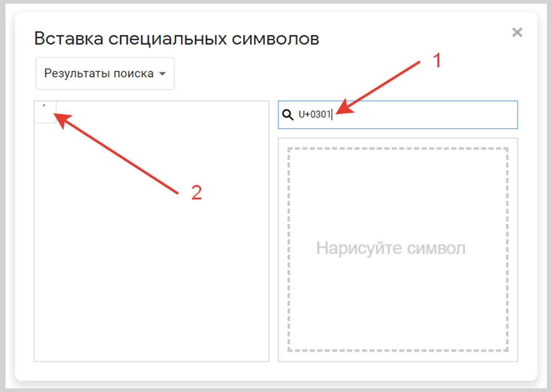Click empty right portion of the search box
Screen dimensions: 552x392
click(454, 115)
